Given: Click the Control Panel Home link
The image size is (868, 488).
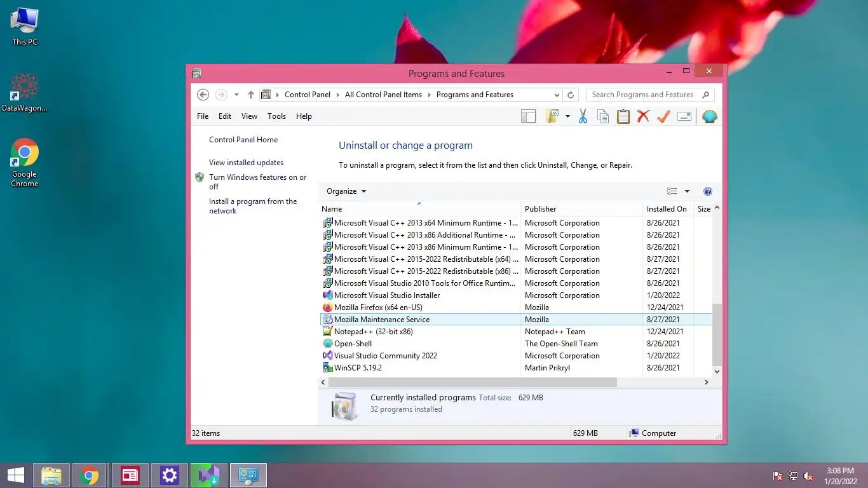Looking at the screenshot, I should pyautogui.click(x=243, y=140).
